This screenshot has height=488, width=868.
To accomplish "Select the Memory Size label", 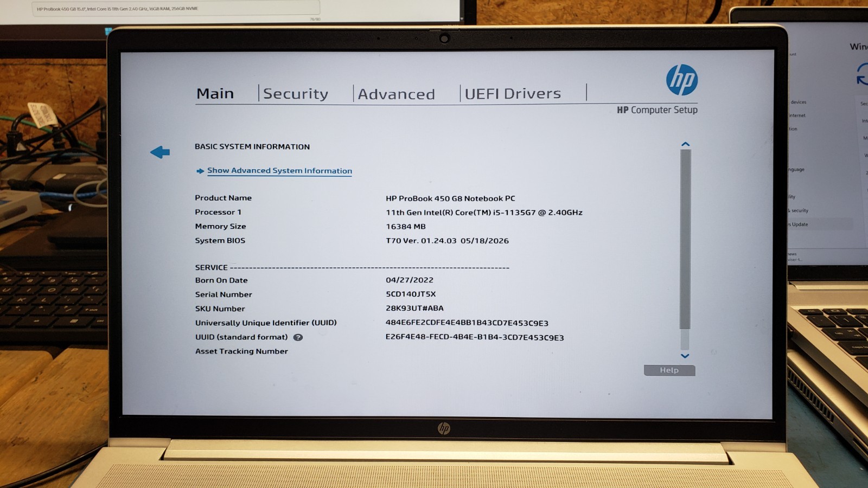I will click(x=220, y=226).
